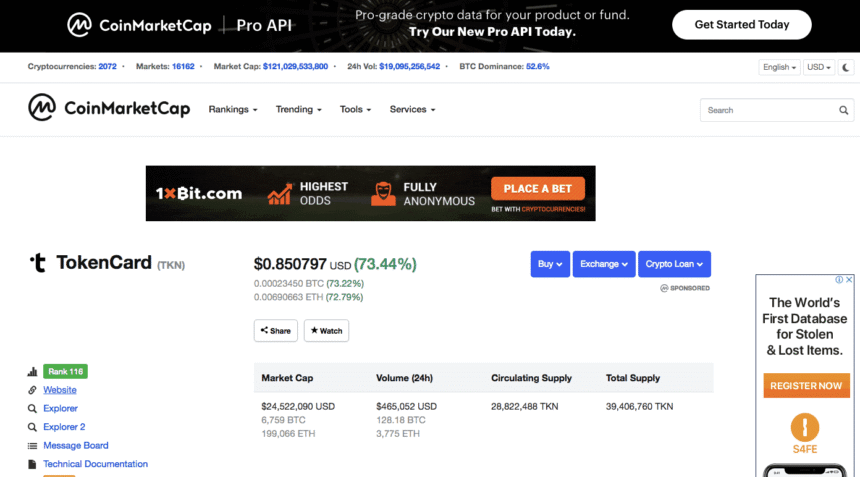
Task: Click the magnifier icon beside Explorer 2
Action: click(32, 427)
